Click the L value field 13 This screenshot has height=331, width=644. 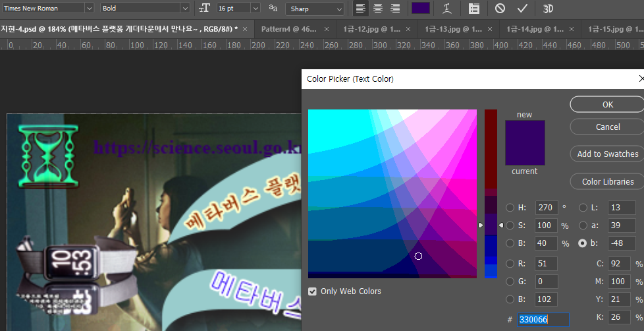click(x=622, y=208)
